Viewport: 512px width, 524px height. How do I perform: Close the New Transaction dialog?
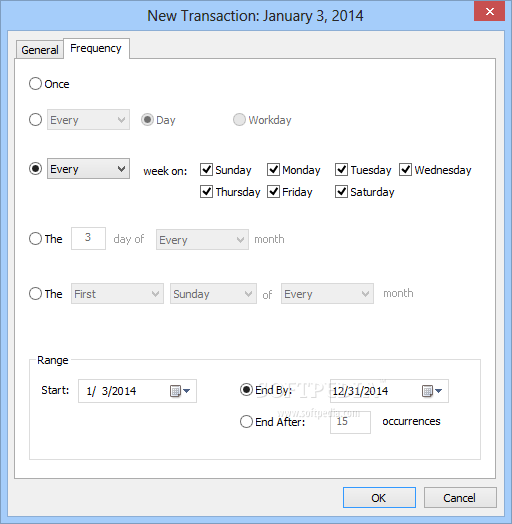(489, 11)
